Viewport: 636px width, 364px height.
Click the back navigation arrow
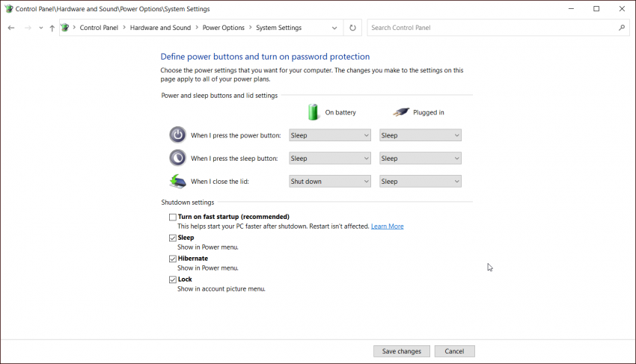(x=11, y=28)
